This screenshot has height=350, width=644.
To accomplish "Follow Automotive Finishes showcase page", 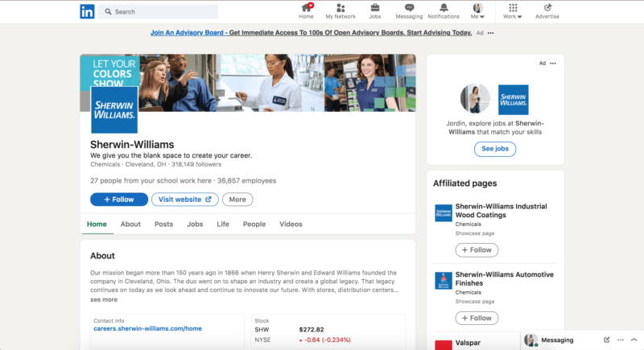I will pyautogui.click(x=477, y=318).
